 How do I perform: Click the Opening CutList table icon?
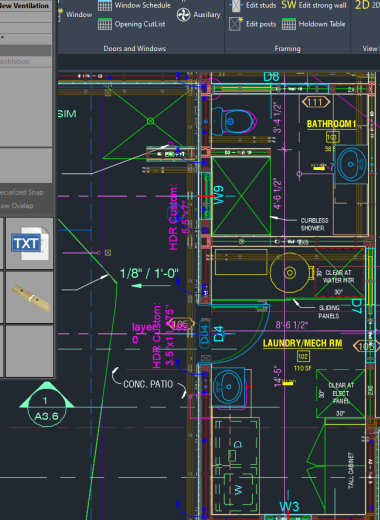[x=105, y=24]
